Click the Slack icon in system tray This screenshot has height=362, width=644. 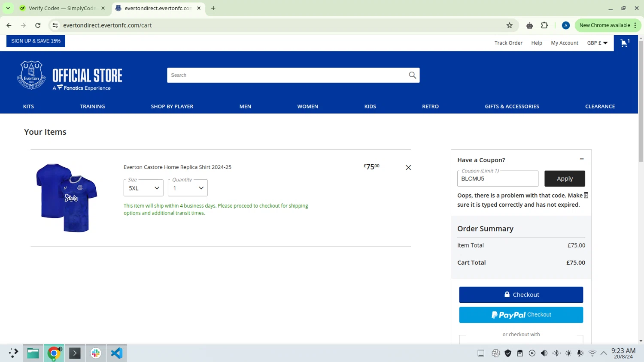coord(496,353)
